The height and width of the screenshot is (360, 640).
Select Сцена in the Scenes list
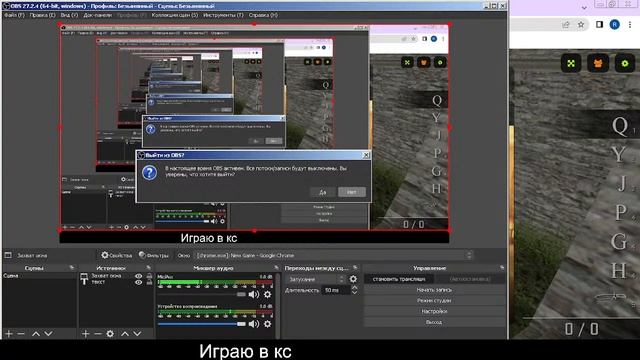[39, 276]
